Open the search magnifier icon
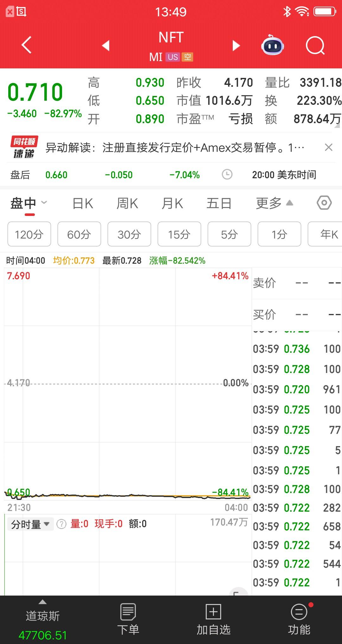The height and width of the screenshot is (644, 342). tap(315, 46)
